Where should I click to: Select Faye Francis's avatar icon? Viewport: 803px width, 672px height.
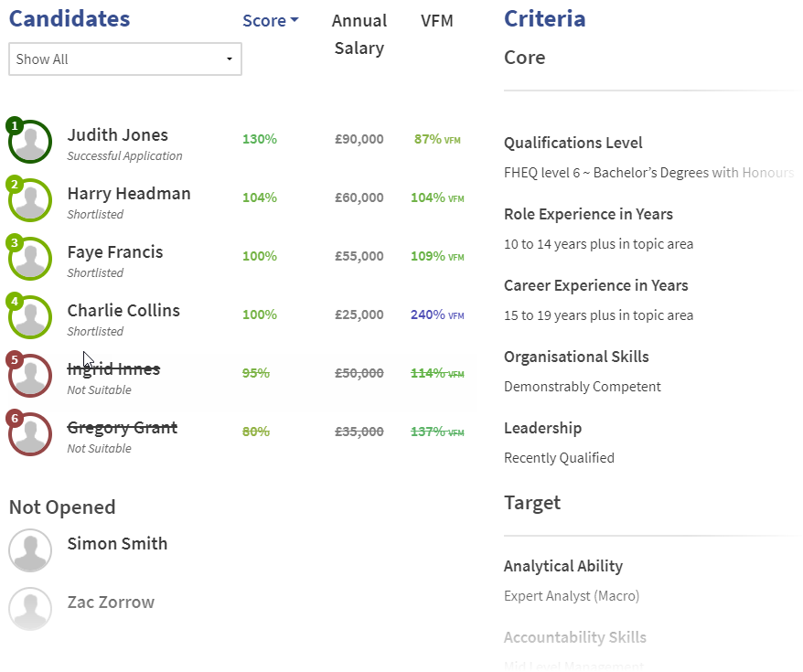[31, 259]
